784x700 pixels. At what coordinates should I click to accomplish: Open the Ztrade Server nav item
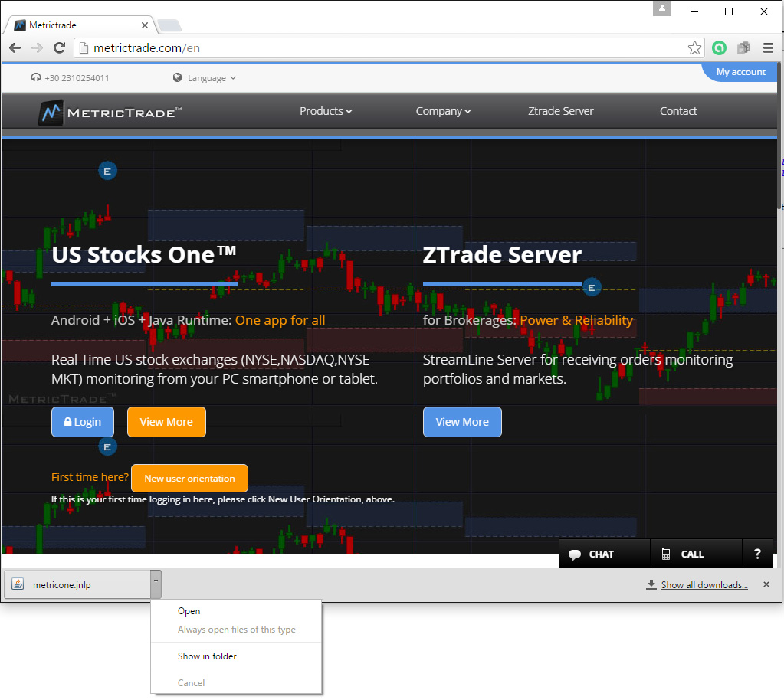(560, 111)
